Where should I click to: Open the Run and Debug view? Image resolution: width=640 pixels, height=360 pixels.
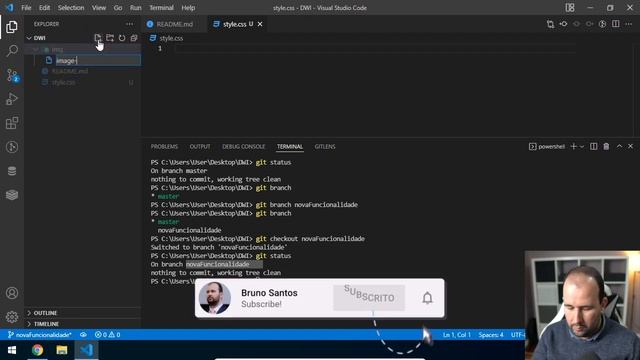[x=12, y=99]
